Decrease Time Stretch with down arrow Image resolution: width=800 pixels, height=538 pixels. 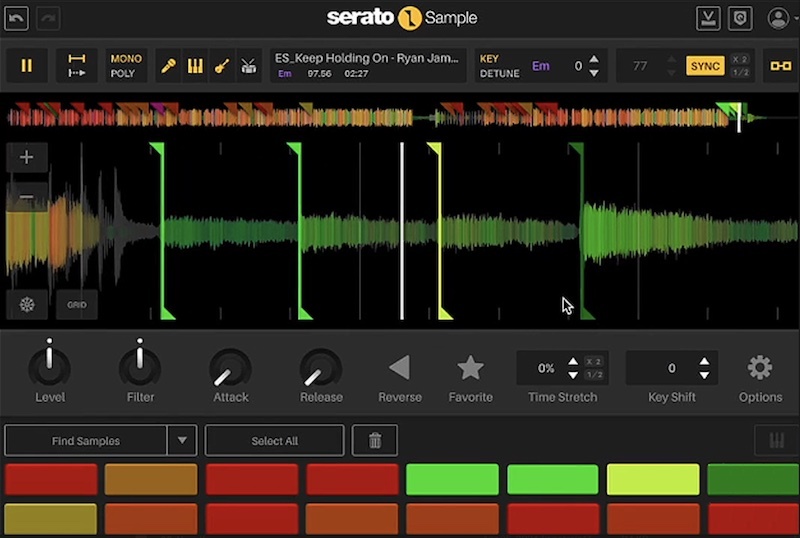[572, 375]
